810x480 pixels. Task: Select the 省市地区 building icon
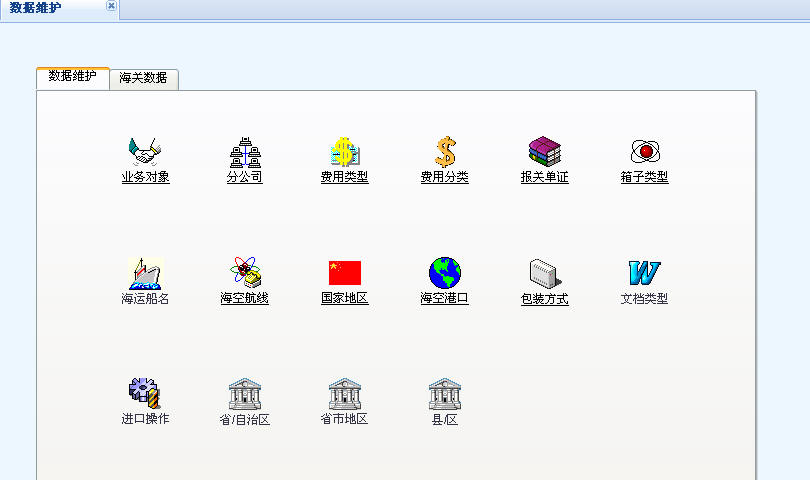[345, 393]
